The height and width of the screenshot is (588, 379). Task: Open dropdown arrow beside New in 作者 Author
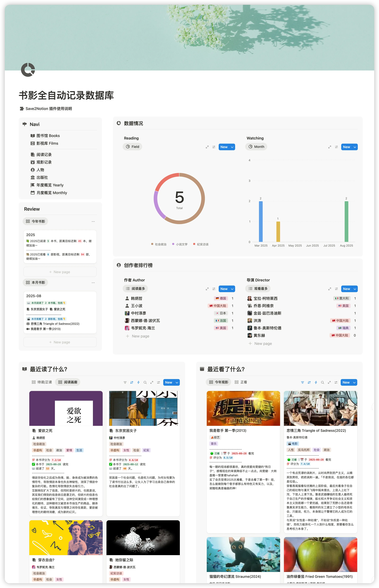[x=232, y=289]
